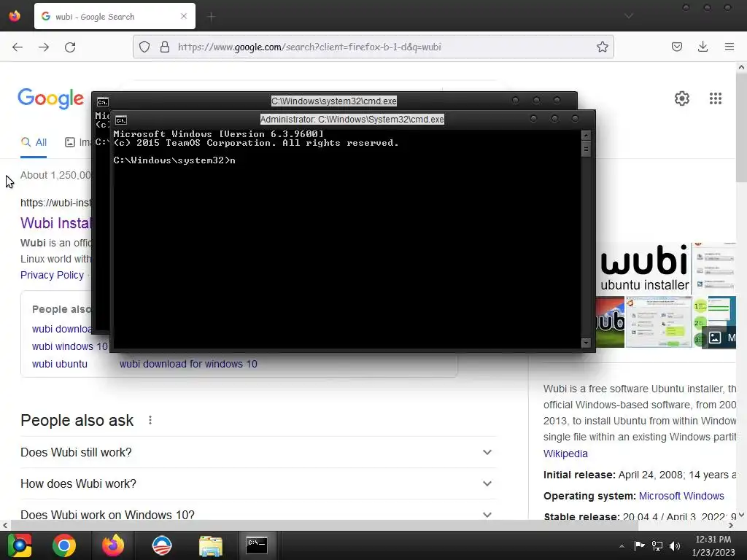Select the wubi - Google Search tab
The height and width of the screenshot is (560, 747).
tap(115, 16)
